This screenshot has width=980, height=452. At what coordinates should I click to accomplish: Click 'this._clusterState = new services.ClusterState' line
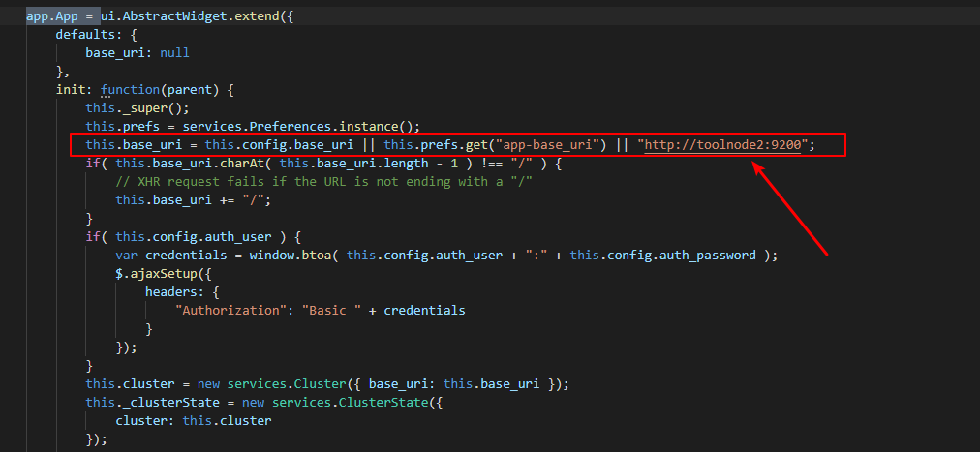pyautogui.click(x=264, y=402)
